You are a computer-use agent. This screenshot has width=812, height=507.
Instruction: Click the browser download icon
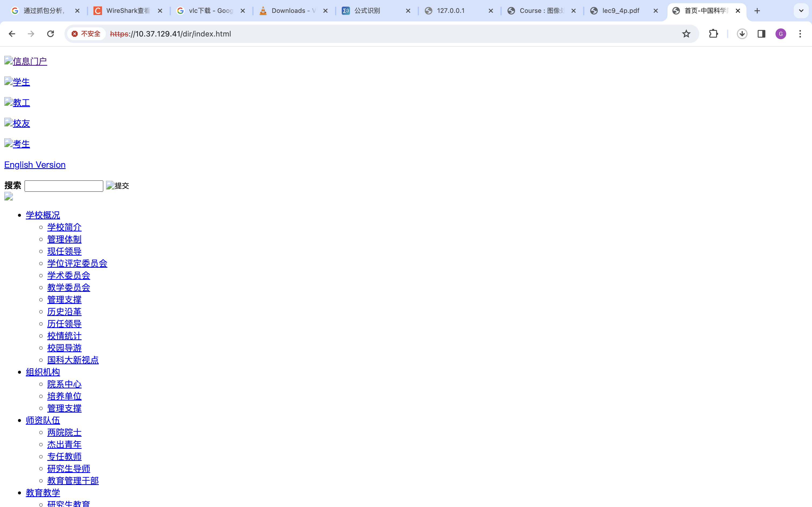pyautogui.click(x=742, y=34)
